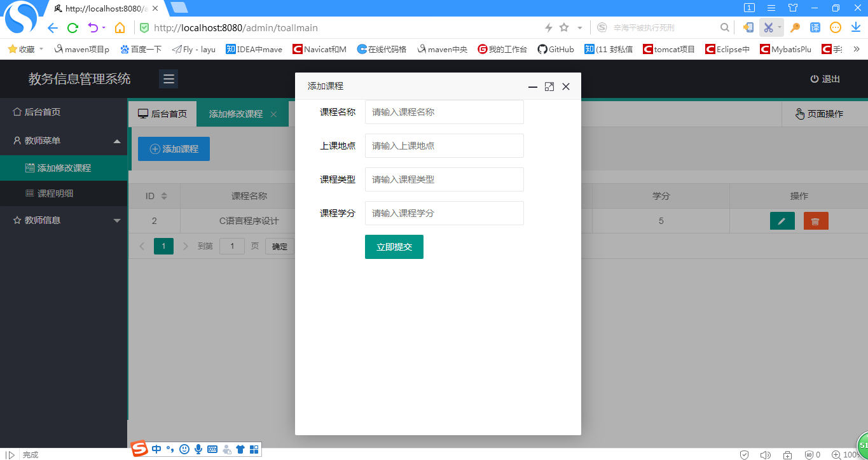Click the browser back arrow
This screenshot has width=868, height=460.
[x=53, y=28]
